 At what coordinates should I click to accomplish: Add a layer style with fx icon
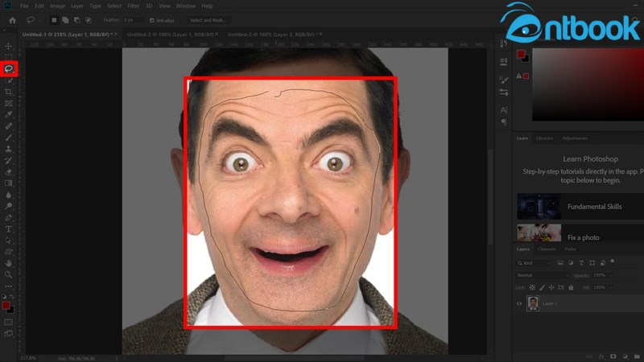pos(601,356)
